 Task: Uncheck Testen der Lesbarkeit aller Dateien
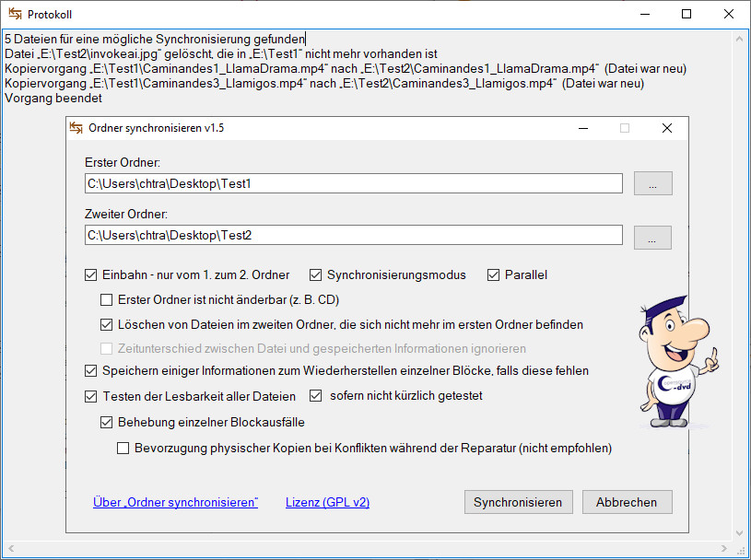(90, 396)
